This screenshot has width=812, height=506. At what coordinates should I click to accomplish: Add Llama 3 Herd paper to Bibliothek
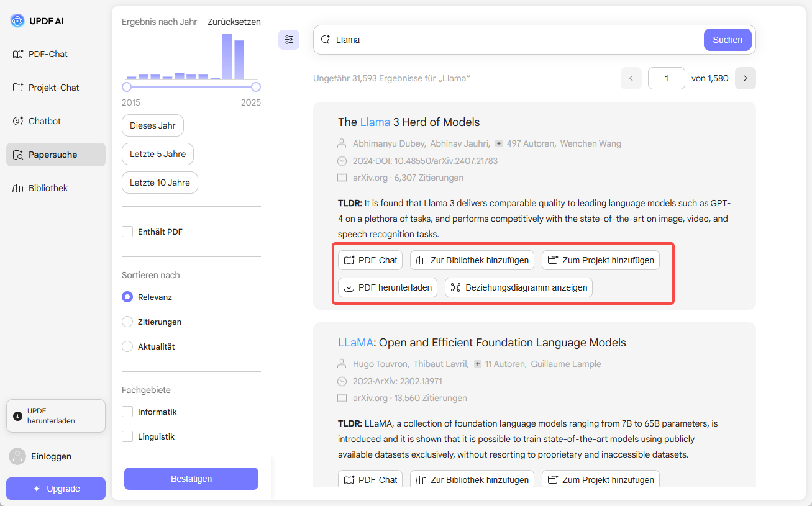point(472,260)
